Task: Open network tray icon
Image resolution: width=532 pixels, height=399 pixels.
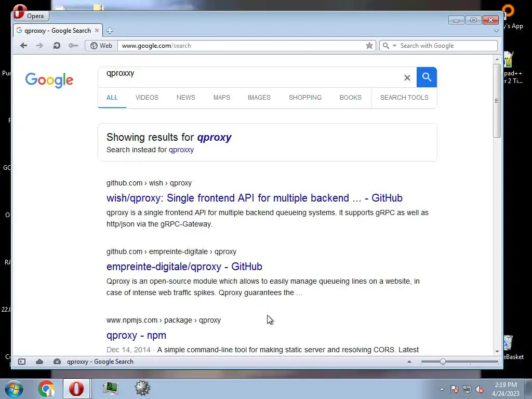Action: click(x=467, y=389)
